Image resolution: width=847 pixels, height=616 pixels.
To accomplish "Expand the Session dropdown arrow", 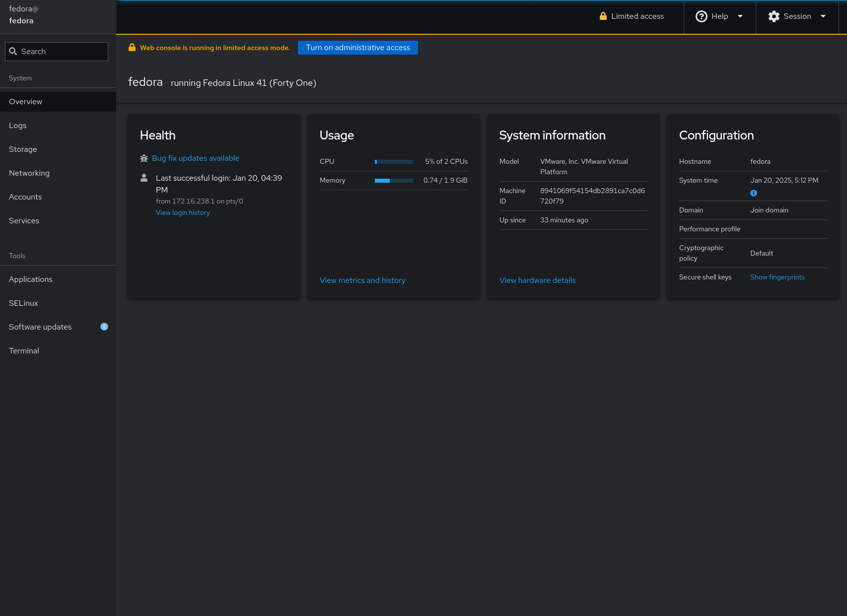I will click(823, 16).
